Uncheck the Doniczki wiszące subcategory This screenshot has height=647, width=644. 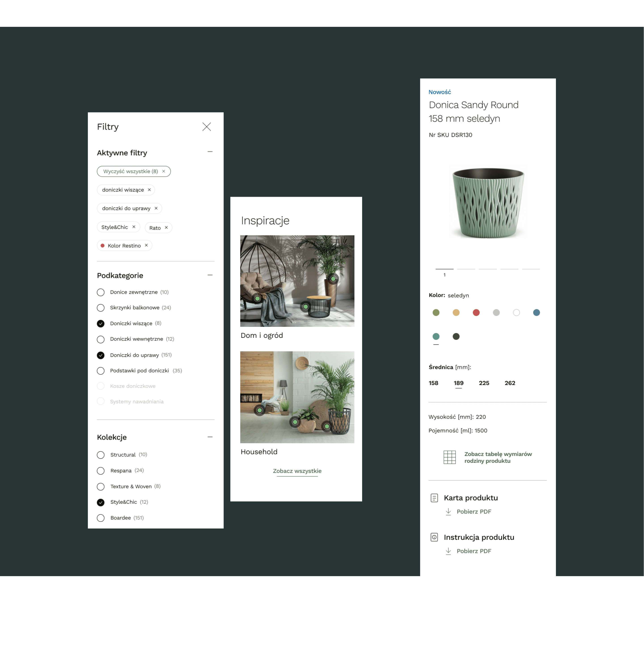click(100, 323)
